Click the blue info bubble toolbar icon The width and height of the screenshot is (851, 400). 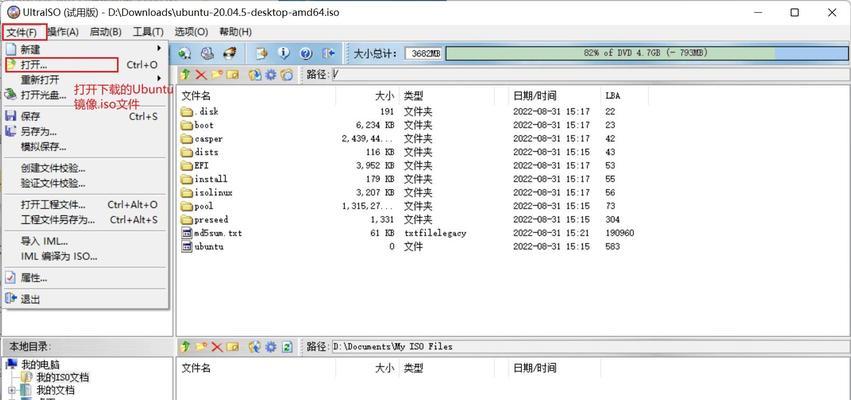283,54
